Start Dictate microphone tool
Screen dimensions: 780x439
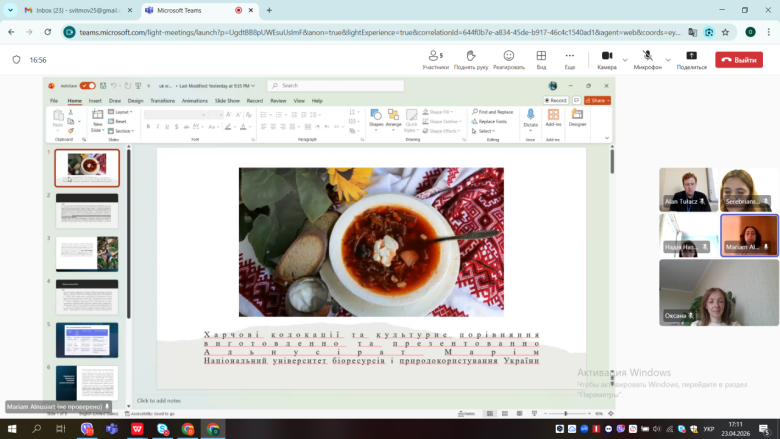(530, 119)
